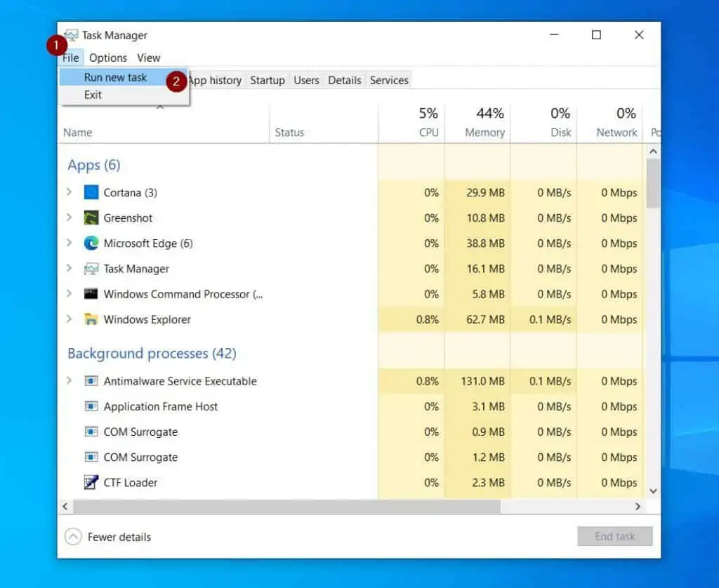Expand the Windows Explorer entry

click(x=68, y=319)
